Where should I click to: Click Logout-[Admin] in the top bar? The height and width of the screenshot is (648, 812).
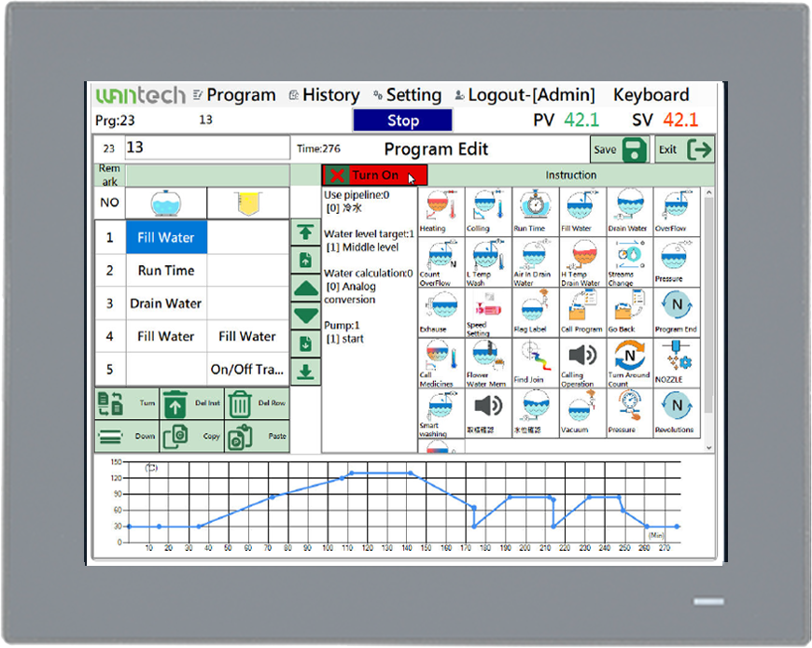525,95
